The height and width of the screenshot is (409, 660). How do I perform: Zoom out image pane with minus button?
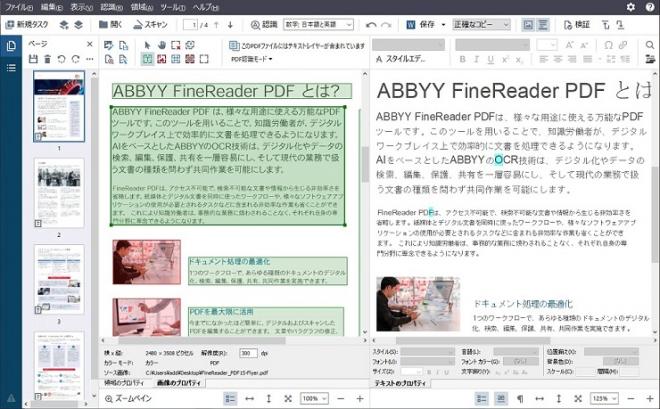(x=341, y=398)
